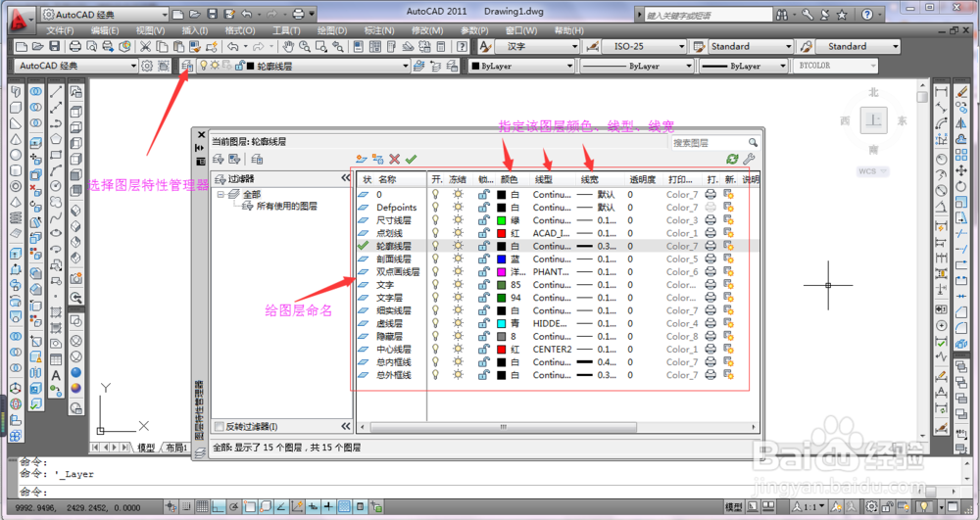Click the New Property Filter icon
Screen dimensions: 980x520
click(219, 160)
